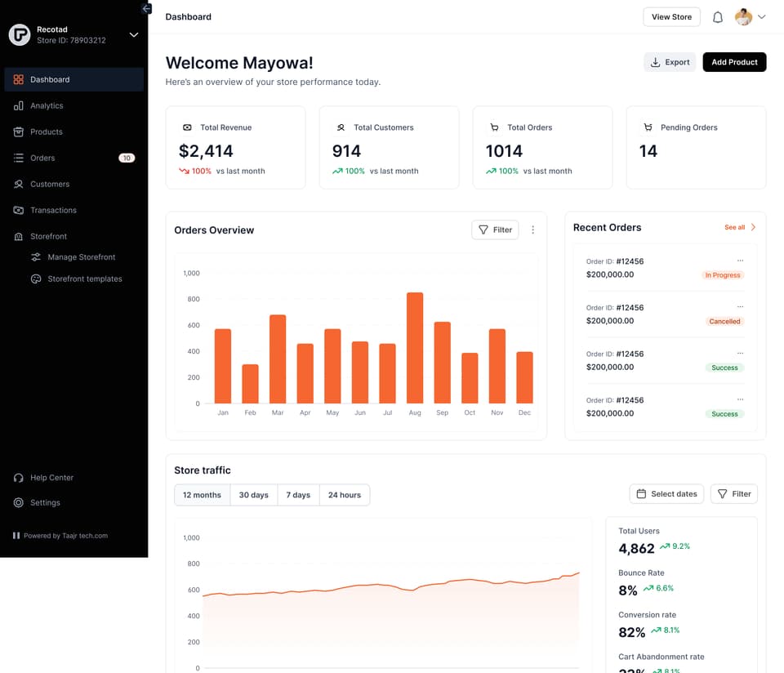The height and width of the screenshot is (673, 784).
Task: Open Transactions in the sidebar
Action: (x=74, y=210)
